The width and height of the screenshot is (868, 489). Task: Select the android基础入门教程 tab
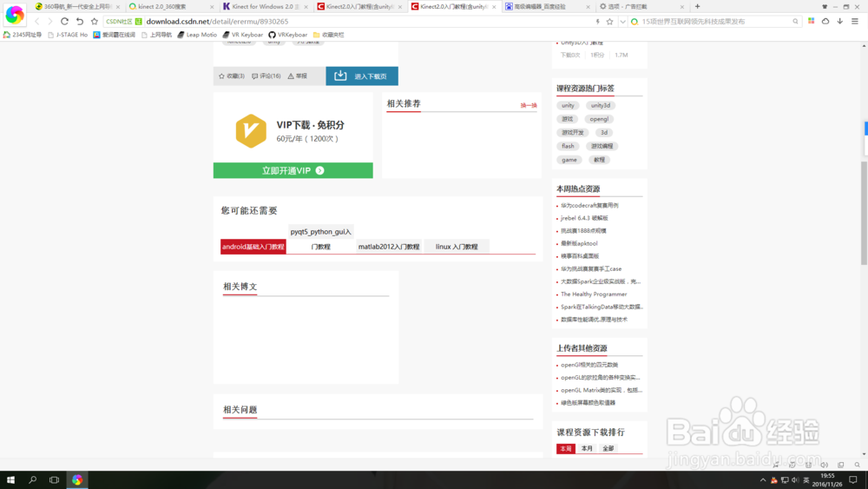[253, 247]
